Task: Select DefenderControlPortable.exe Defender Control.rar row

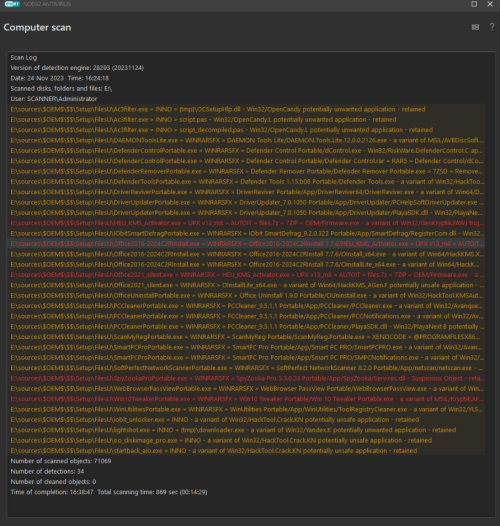Action: [x=246, y=161]
